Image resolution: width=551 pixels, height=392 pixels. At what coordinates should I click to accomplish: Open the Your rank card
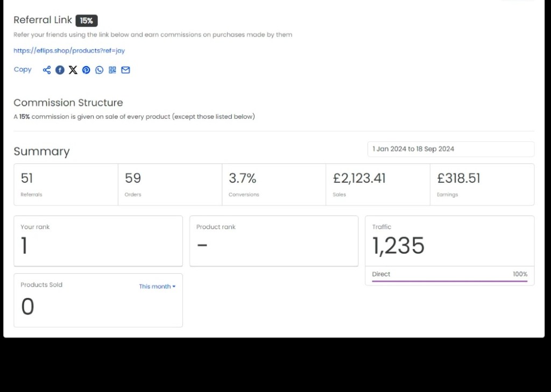pos(98,240)
